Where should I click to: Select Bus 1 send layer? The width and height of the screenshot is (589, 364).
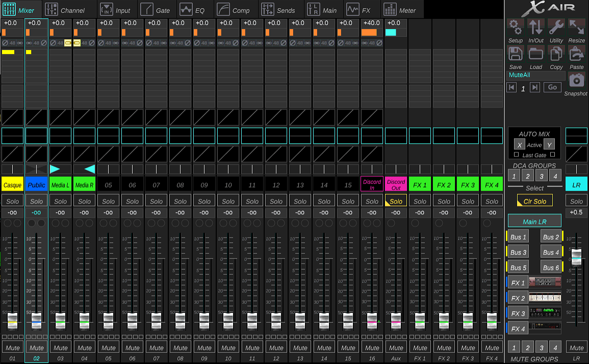(x=518, y=237)
